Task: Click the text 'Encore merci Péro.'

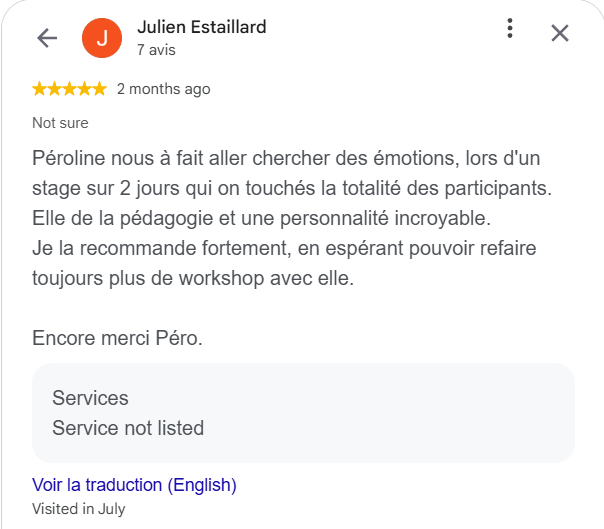Action: pyautogui.click(x=117, y=338)
